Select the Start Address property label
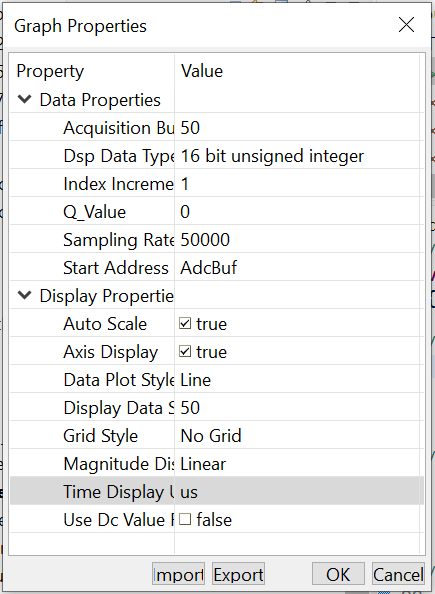 pyautogui.click(x=116, y=268)
